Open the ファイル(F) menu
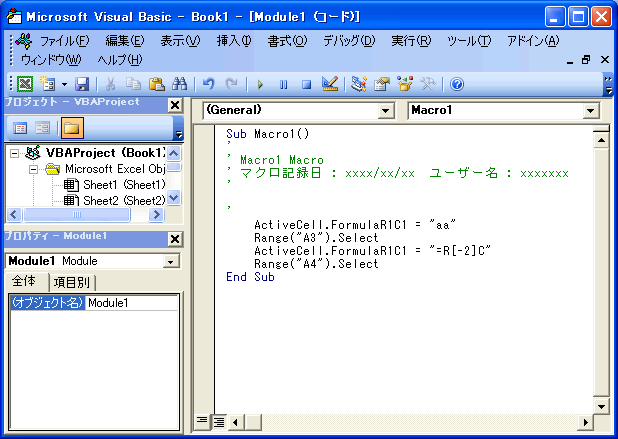 pos(65,41)
